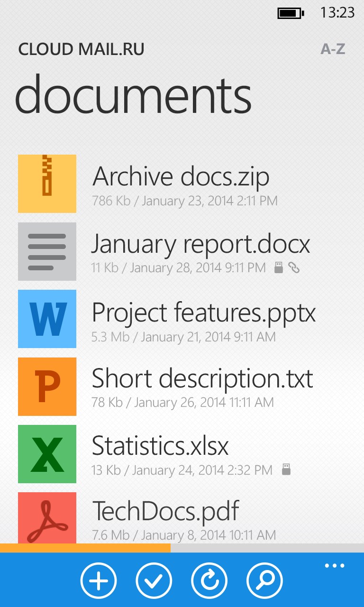Screen dimensions: 364x607
Task: Tap the red PDF file icon
Action: (x=47, y=518)
